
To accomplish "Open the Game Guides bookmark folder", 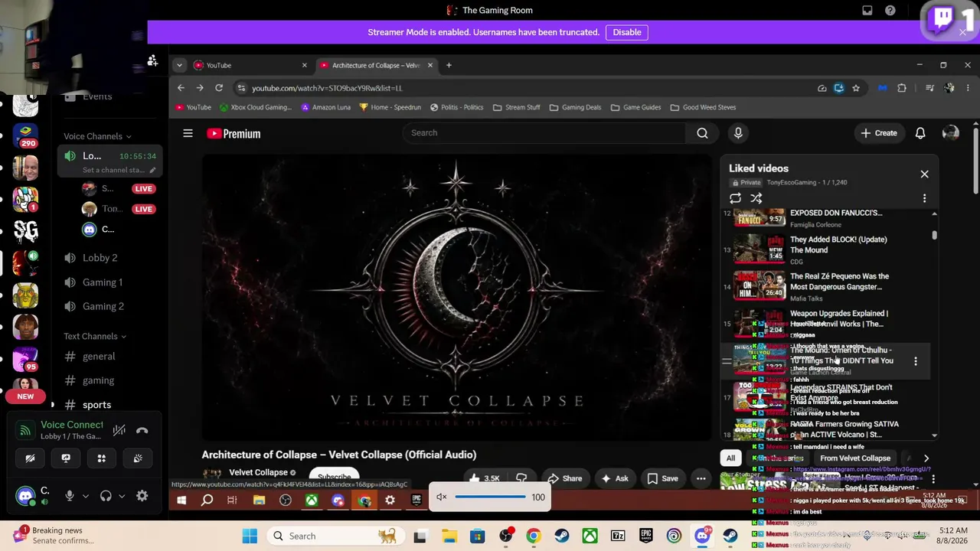I will (635, 107).
